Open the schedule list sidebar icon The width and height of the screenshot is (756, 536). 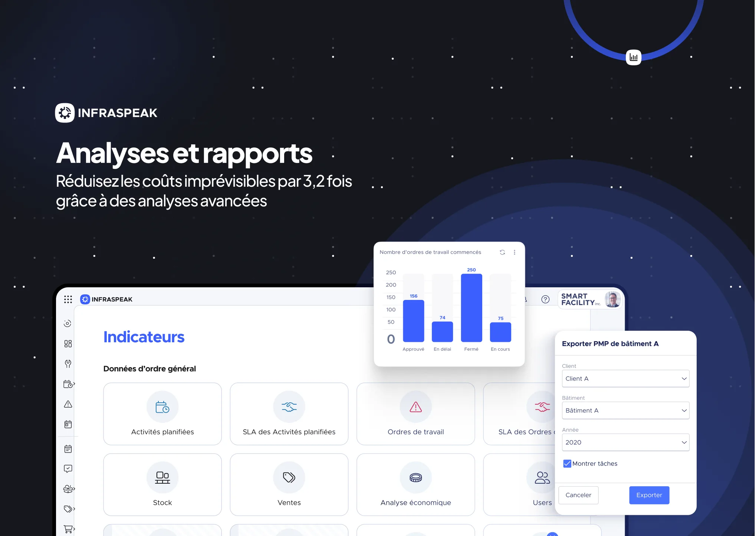click(x=68, y=449)
